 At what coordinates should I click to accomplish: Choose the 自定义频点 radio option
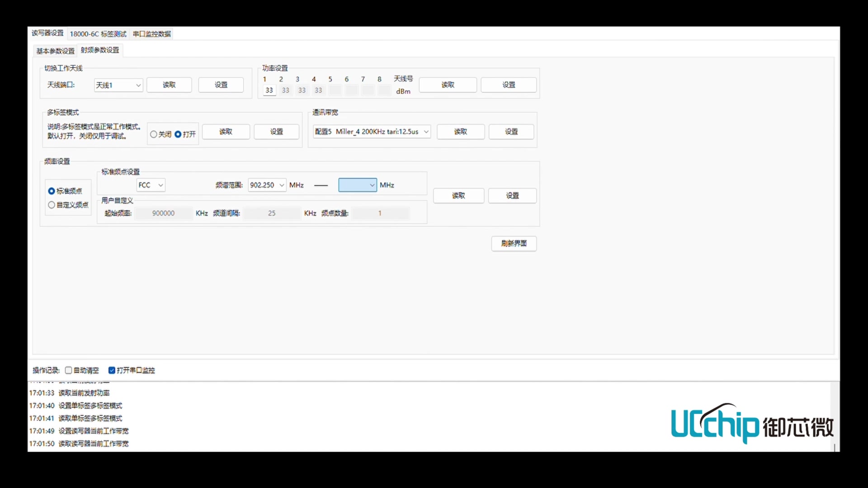click(x=52, y=205)
